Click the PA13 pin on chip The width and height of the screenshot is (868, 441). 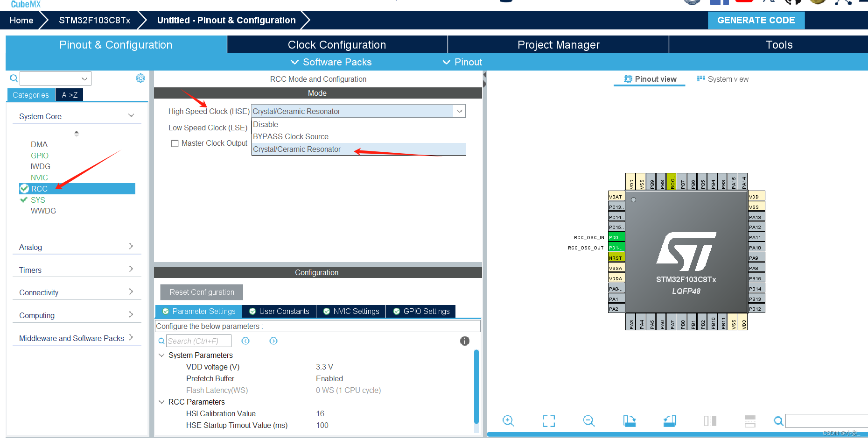(756, 217)
